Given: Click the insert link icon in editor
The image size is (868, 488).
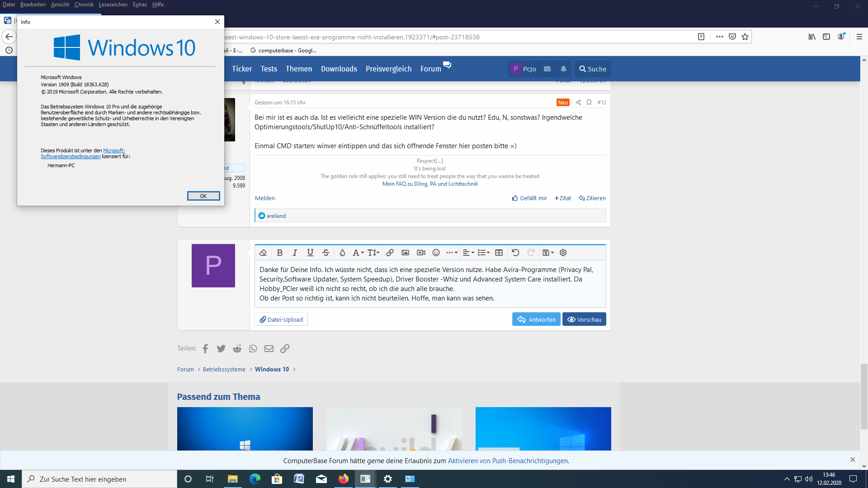Looking at the screenshot, I should pyautogui.click(x=390, y=253).
